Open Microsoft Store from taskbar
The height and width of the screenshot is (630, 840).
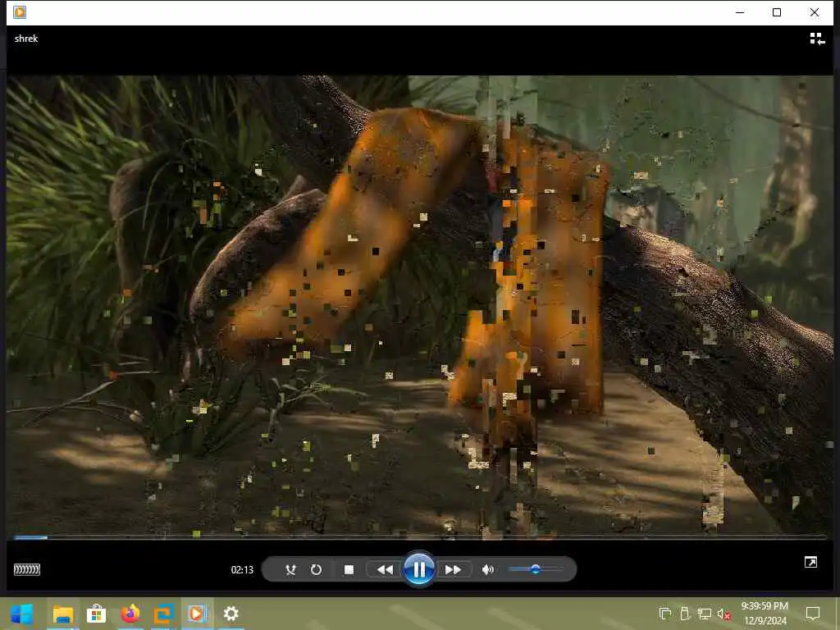(x=97, y=614)
